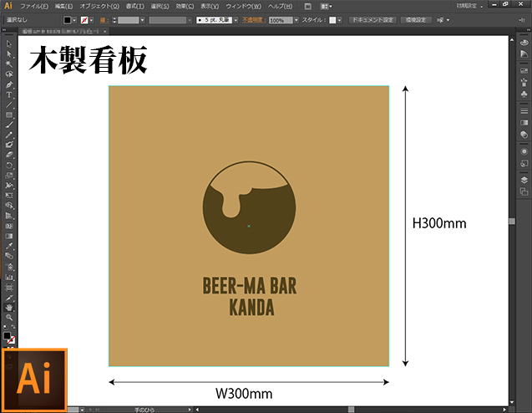
Task: Select the Type (T) tool
Action: pyautogui.click(x=9, y=94)
